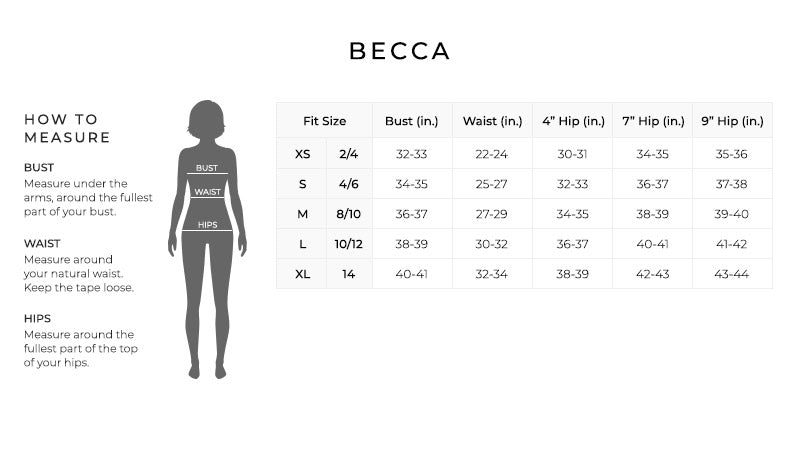Click the female body silhouette figure
Image resolution: width=800 pixels, height=450 pixels.
coord(207,239)
